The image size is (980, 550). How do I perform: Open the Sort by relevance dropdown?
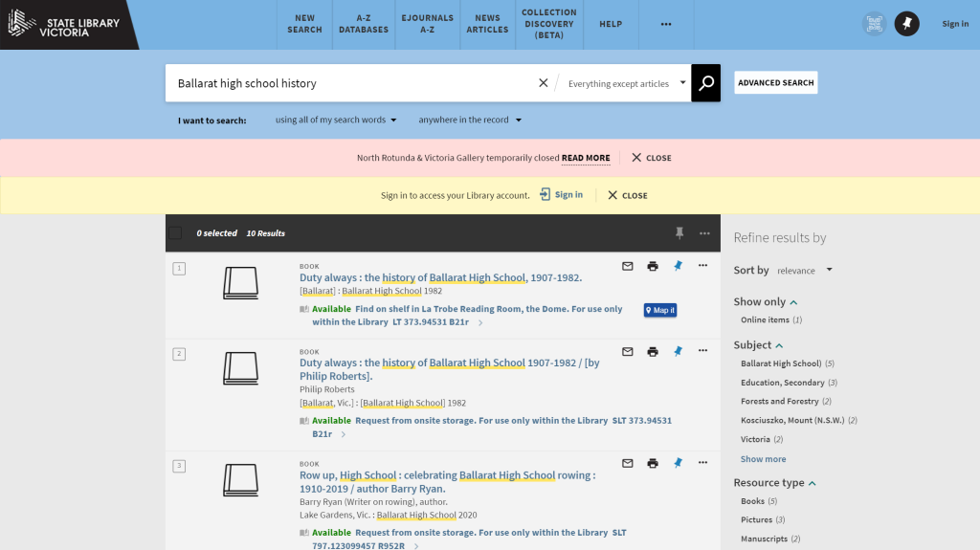click(x=804, y=271)
